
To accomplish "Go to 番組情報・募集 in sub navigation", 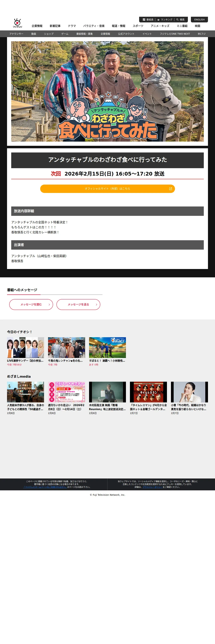I will [x=84, y=34].
